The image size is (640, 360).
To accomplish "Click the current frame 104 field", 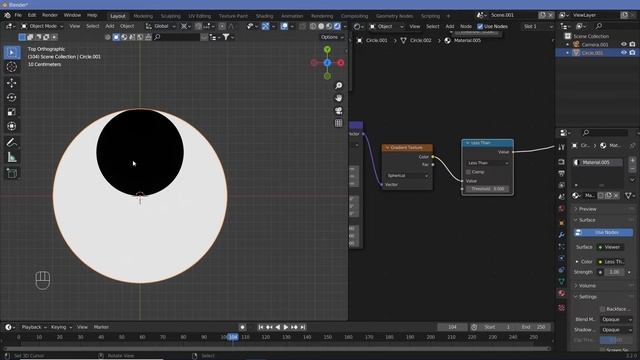I will point(452,327).
